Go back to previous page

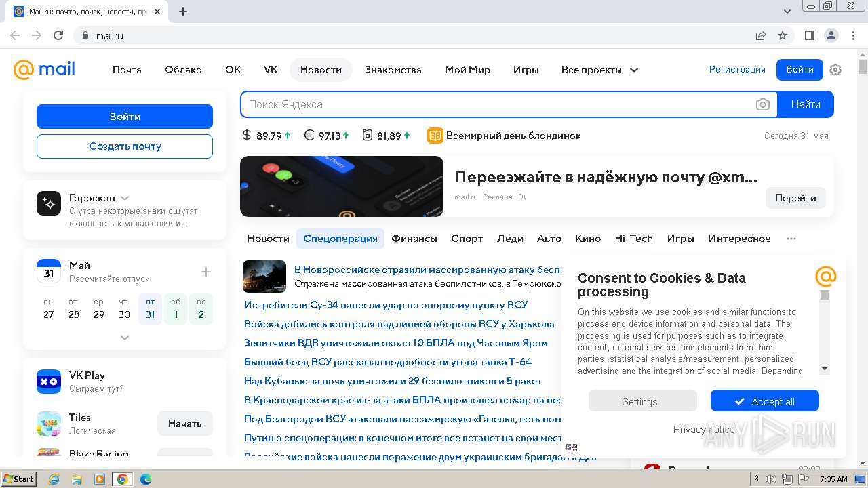[x=15, y=35]
